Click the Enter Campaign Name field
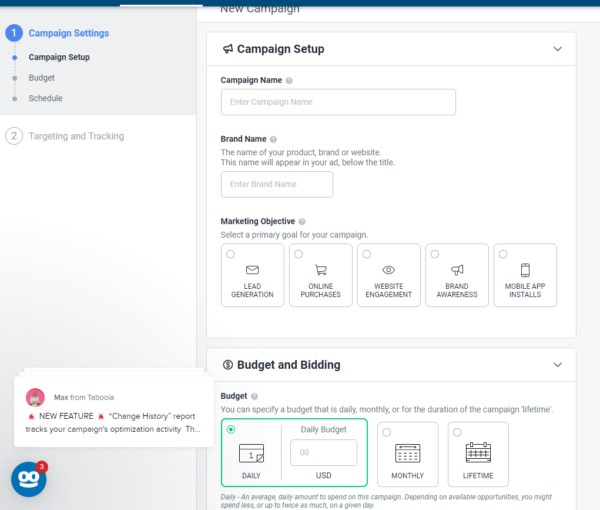The width and height of the screenshot is (600, 510). pos(338,102)
